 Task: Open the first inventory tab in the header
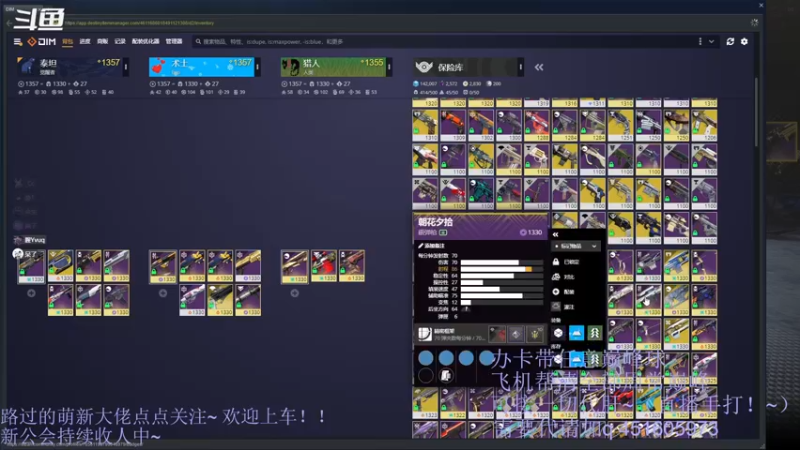pos(67,41)
